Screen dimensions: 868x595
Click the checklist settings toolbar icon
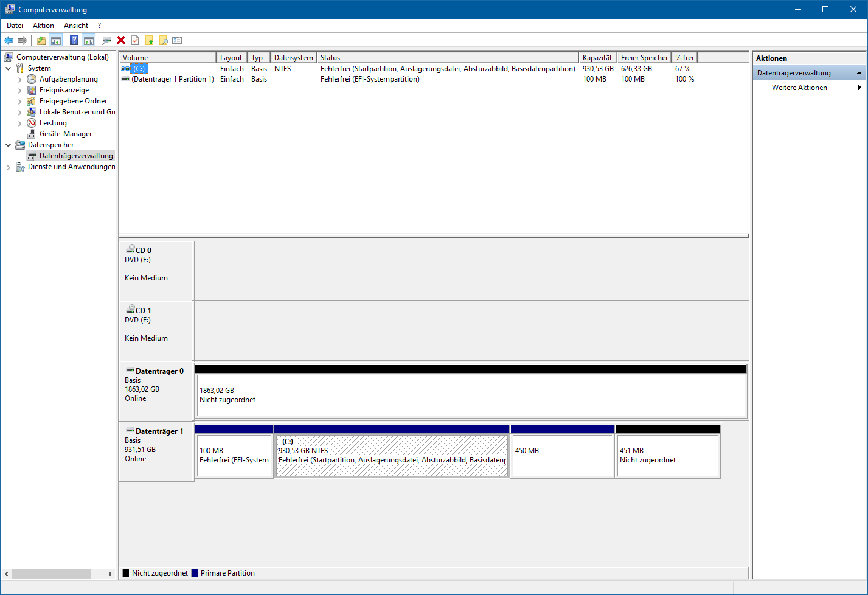coord(177,40)
